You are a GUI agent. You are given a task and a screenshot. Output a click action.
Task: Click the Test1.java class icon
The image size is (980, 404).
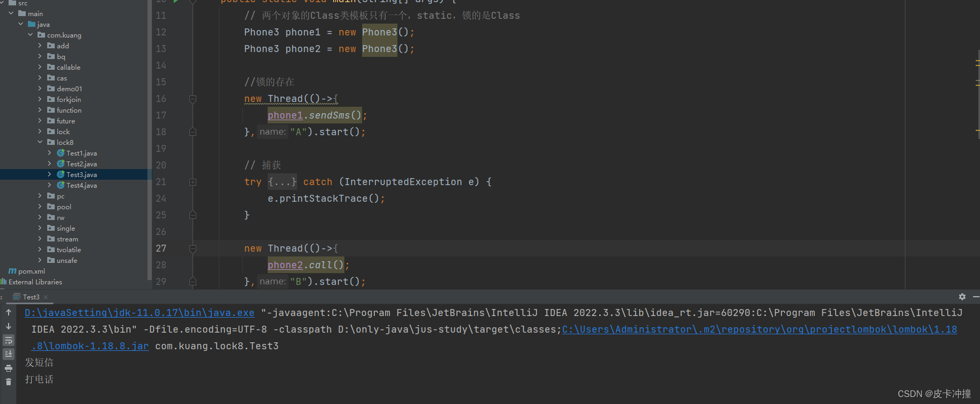tap(61, 153)
